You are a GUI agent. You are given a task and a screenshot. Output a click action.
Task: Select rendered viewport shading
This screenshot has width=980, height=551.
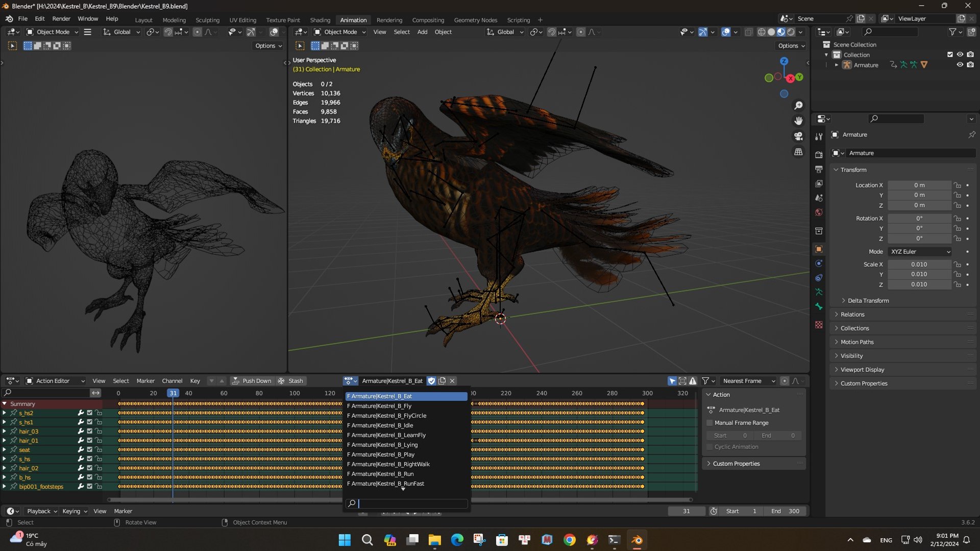point(791,32)
